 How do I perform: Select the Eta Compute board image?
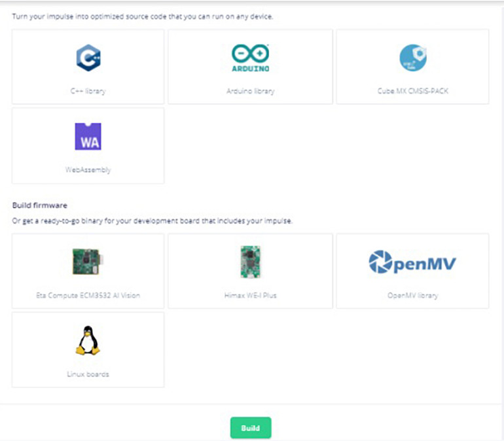point(88,262)
